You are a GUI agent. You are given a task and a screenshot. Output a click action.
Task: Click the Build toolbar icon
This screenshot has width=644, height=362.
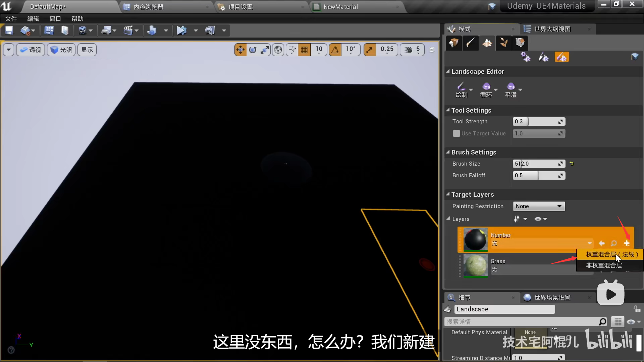pos(152,31)
